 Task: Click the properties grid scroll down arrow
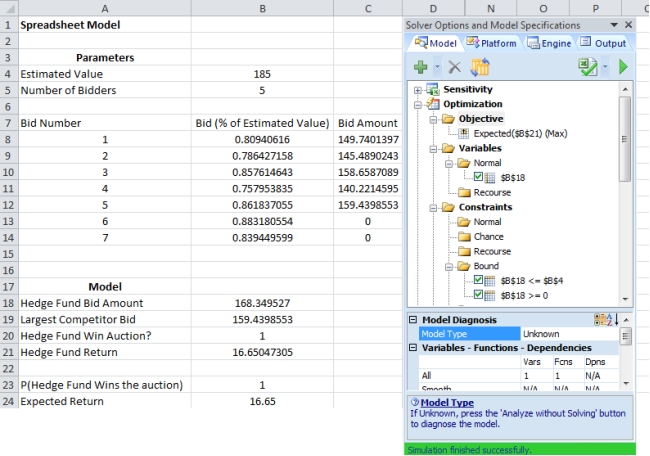click(626, 384)
